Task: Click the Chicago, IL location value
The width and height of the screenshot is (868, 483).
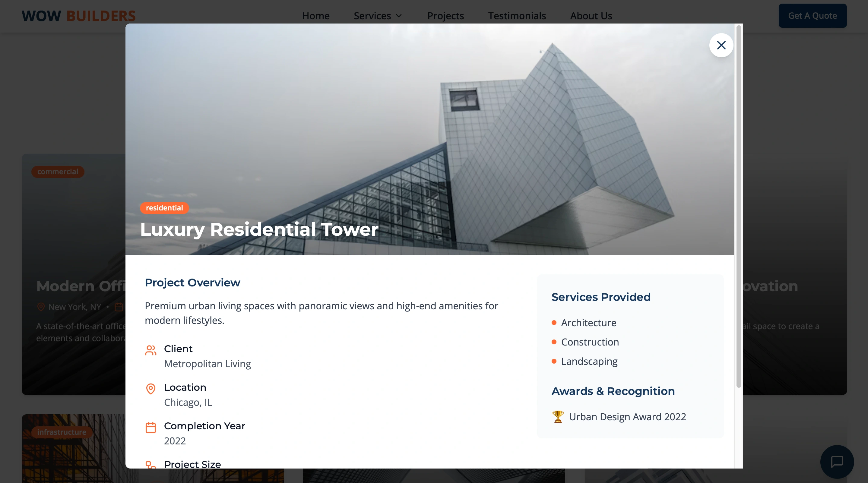Action: [x=188, y=402]
